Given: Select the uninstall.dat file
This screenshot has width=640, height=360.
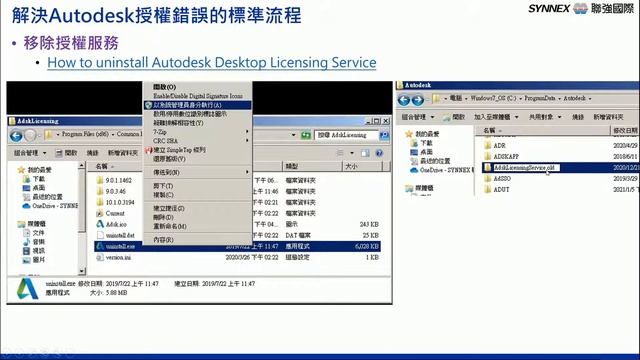Looking at the screenshot, I should [116, 235].
